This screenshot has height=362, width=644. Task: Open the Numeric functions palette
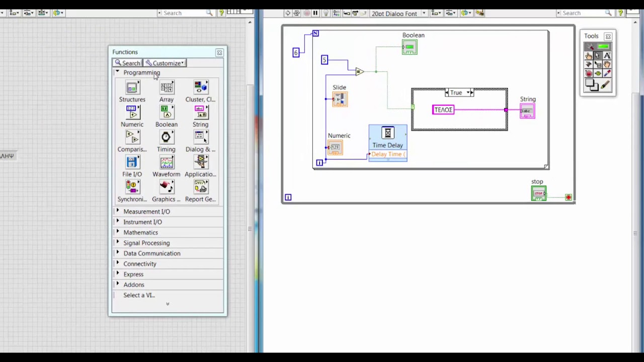coord(132,113)
